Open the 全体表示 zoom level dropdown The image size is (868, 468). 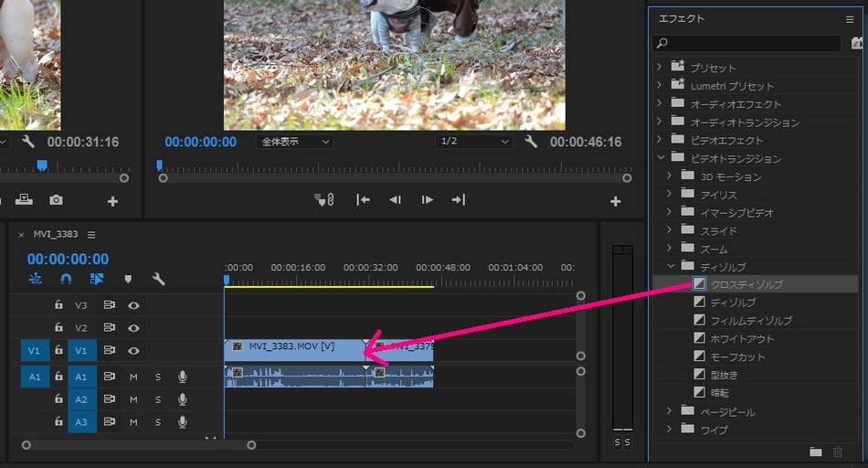[295, 142]
